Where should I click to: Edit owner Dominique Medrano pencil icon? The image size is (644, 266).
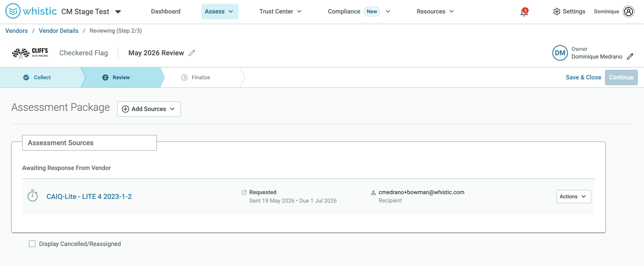(630, 57)
